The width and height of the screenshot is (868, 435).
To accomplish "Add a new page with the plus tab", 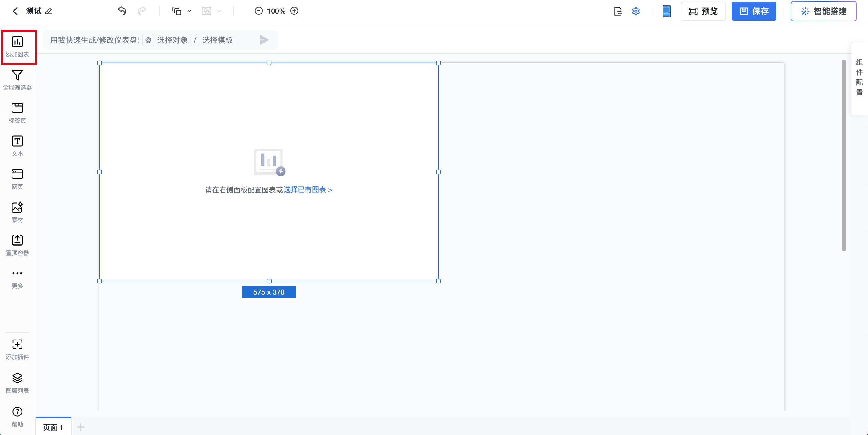I will 81,427.
